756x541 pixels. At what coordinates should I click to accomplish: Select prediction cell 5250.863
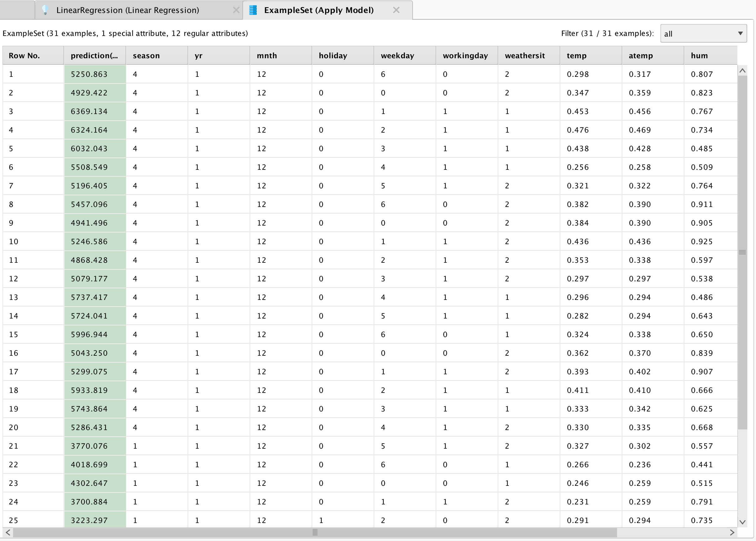(x=95, y=74)
